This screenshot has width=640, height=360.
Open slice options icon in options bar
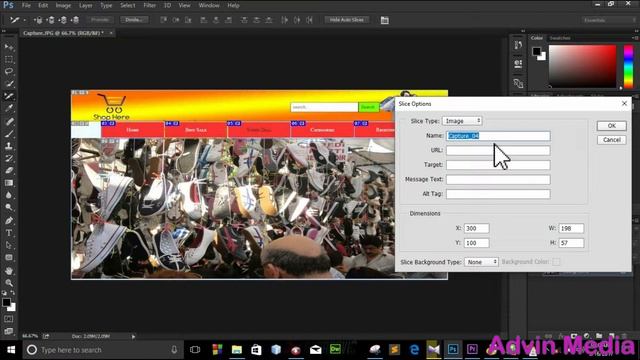384,20
